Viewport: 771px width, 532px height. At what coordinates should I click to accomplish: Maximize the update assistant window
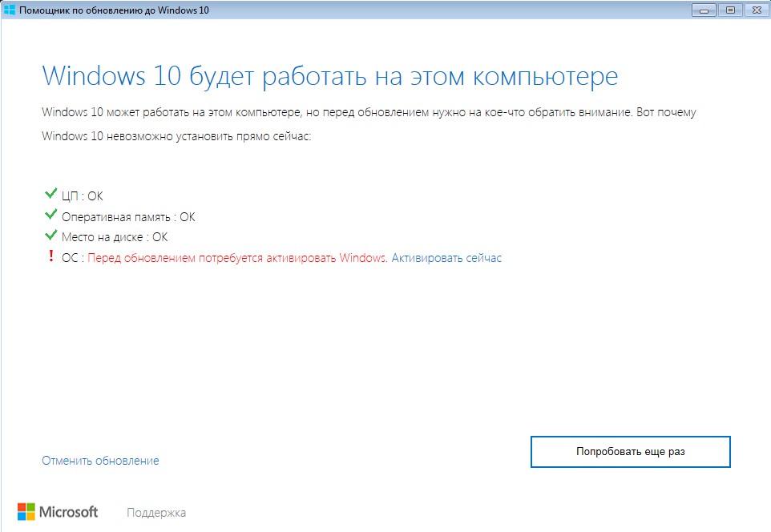click(x=730, y=10)
